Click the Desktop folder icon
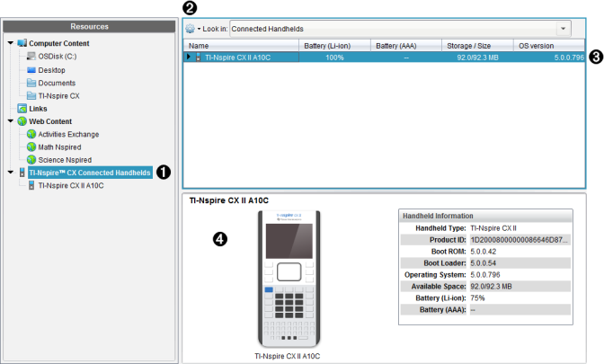 (31, 69)
